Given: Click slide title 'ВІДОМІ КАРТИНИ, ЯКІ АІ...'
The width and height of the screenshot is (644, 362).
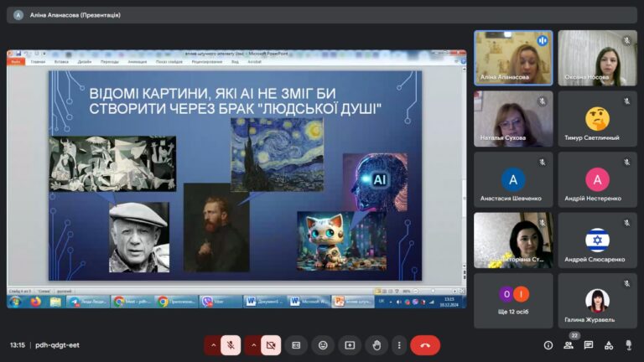Looking at the screenshot, I should tap(236, 101).
